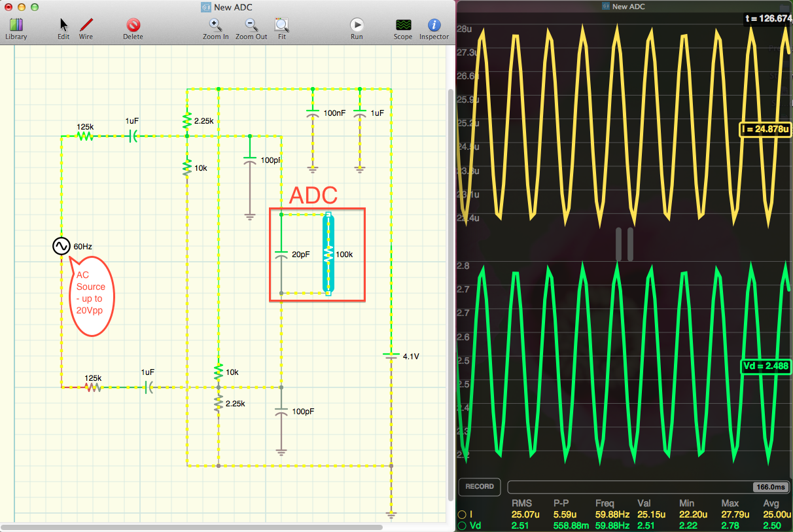Viewport: 793px width, 532px height.
Task: Click the RECORD button in the scope
Action: tap(480, 486)
